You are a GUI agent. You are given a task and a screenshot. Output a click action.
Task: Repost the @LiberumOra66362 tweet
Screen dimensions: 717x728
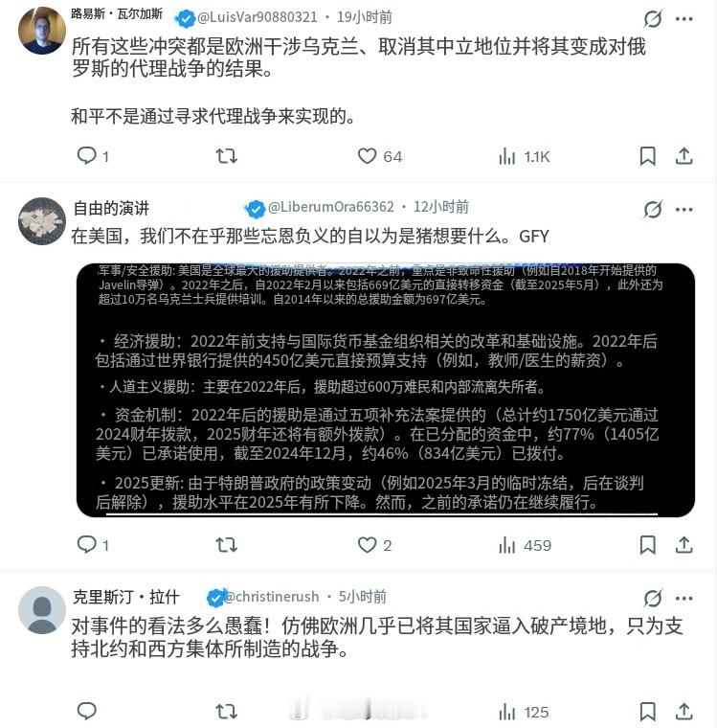point(227,545)
